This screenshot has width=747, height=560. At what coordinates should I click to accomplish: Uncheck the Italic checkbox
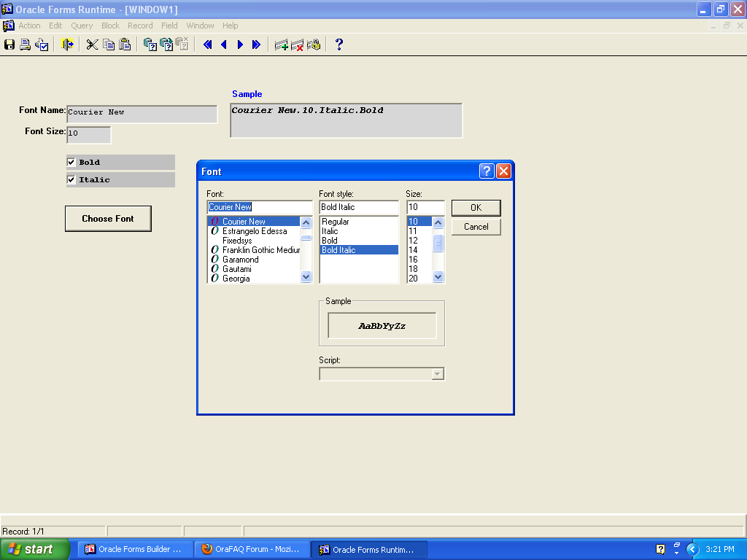[x=71, y=179]
